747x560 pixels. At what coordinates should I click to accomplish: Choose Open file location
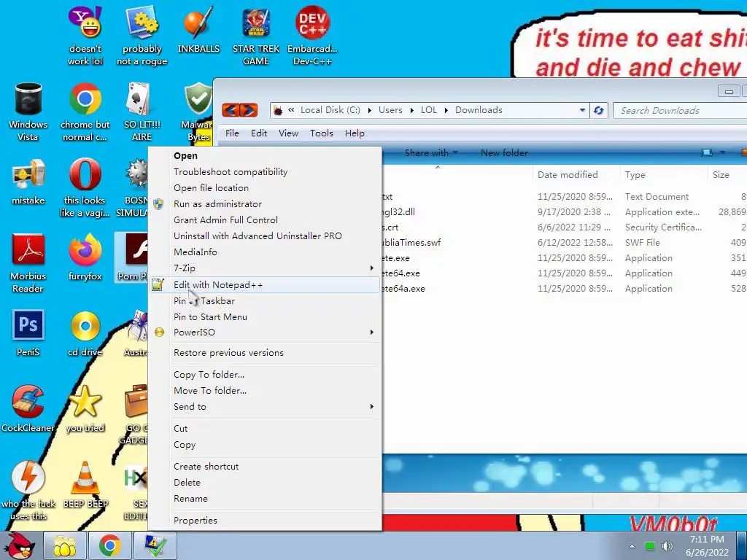(211, 187)
